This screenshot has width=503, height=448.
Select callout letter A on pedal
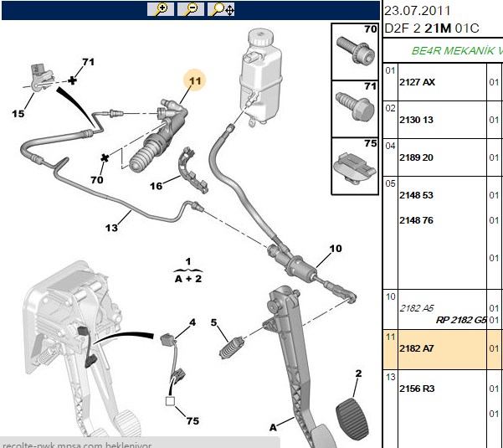273,427
